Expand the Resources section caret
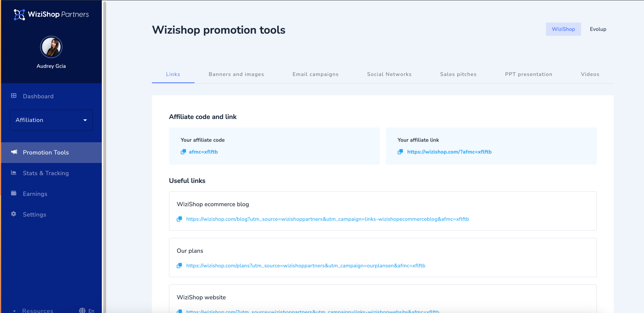This screenshot has height=313, width=644. pyautogui.click(x=14, y=311)
